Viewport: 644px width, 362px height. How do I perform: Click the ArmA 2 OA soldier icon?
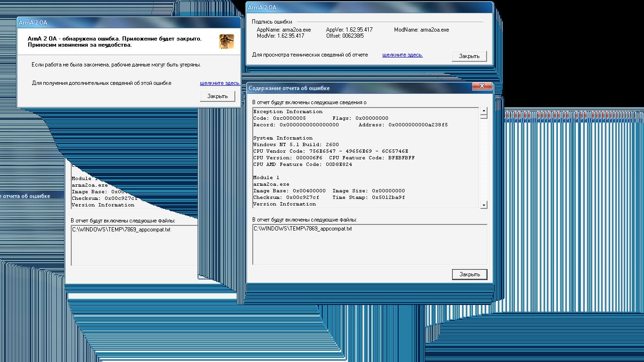pyautogui.click(x=226, y=41)
